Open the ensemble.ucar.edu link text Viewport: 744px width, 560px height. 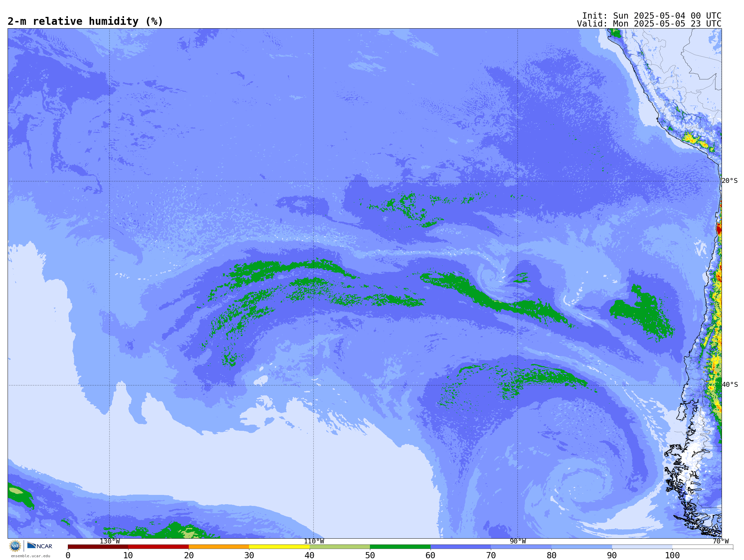[30, 556]
